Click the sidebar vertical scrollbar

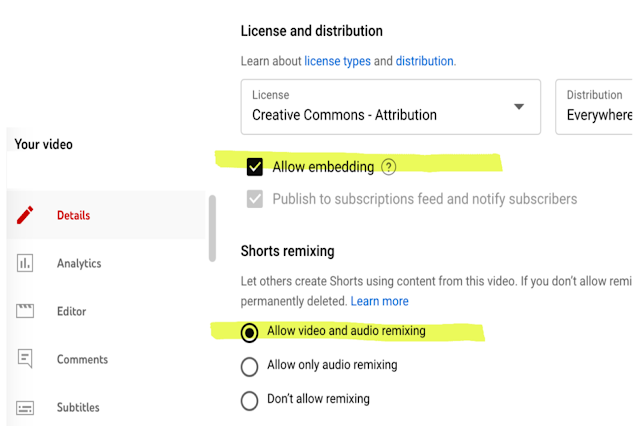211,228
